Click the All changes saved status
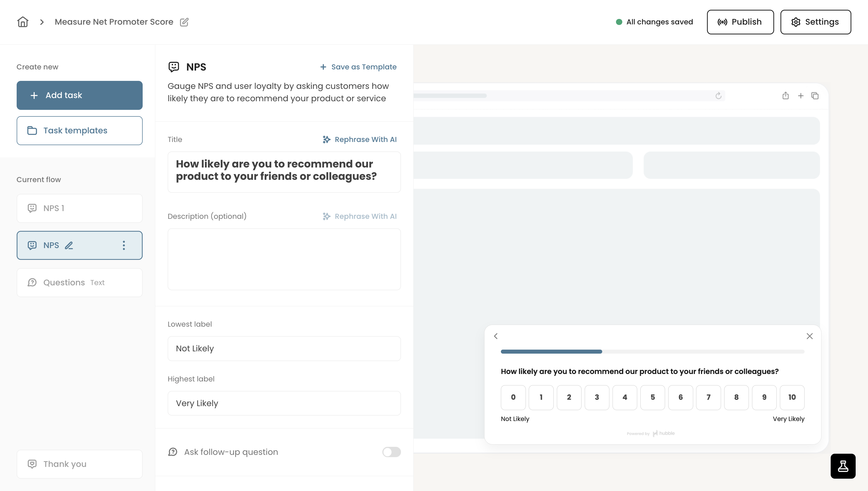868x491 pixels. (654, 22)
